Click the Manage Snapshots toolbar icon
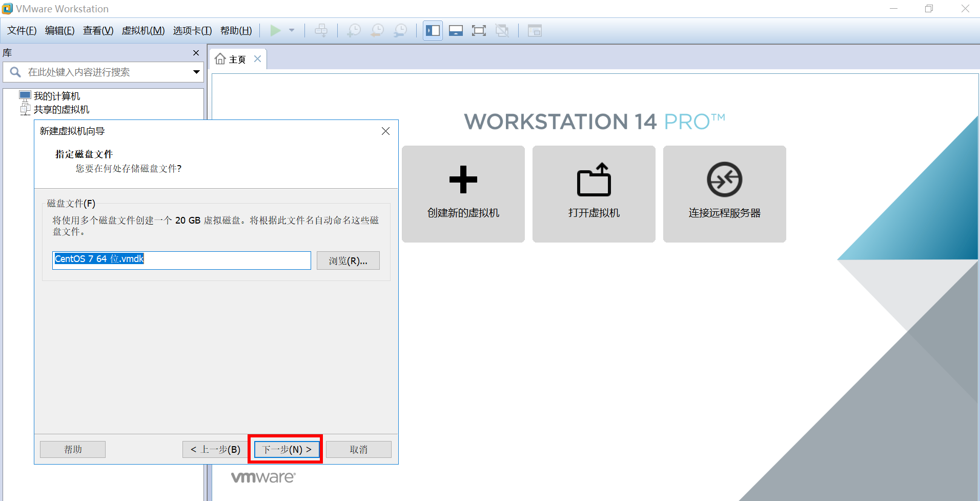 (x=400, y=31)
